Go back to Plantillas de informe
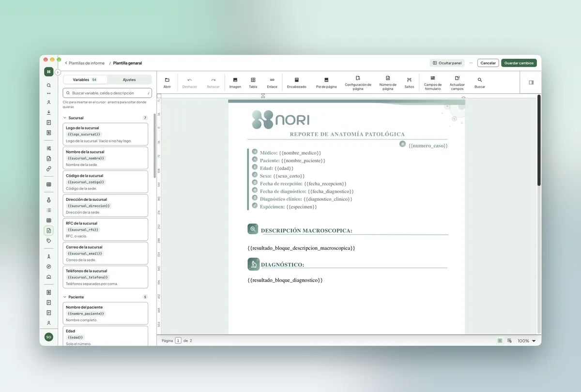The image size is (581, 392). click(x=84, y=63)
